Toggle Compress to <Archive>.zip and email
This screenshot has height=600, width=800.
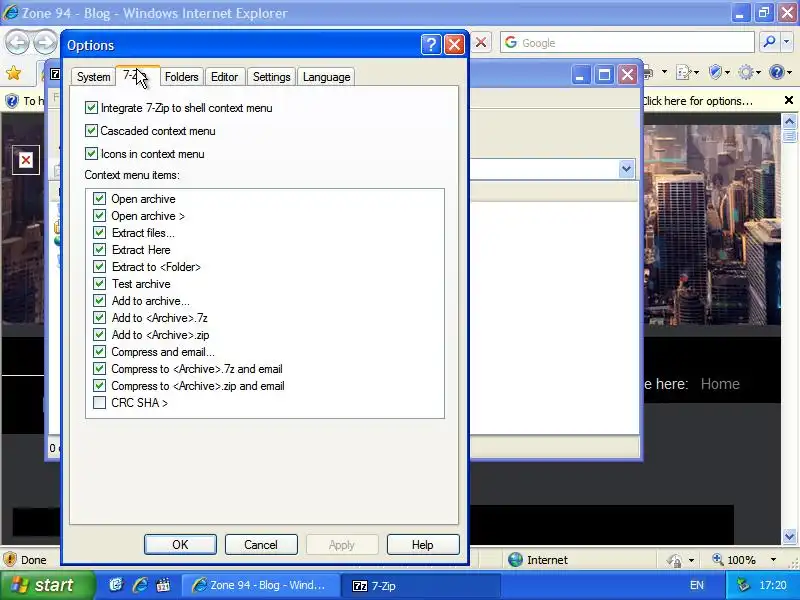pos(99,386)
